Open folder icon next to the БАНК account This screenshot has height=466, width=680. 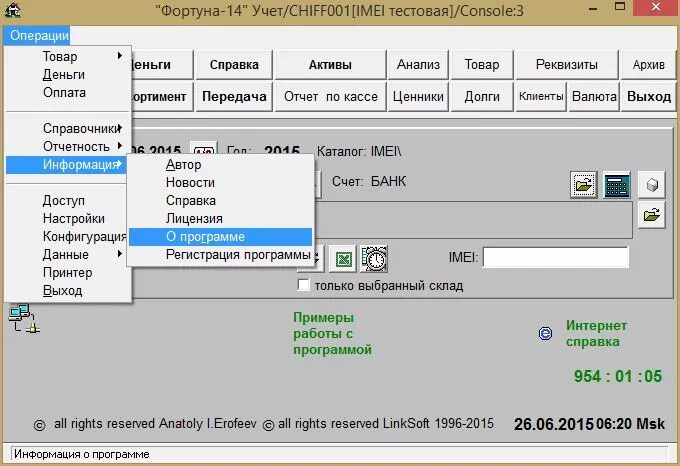coord(584,185)
